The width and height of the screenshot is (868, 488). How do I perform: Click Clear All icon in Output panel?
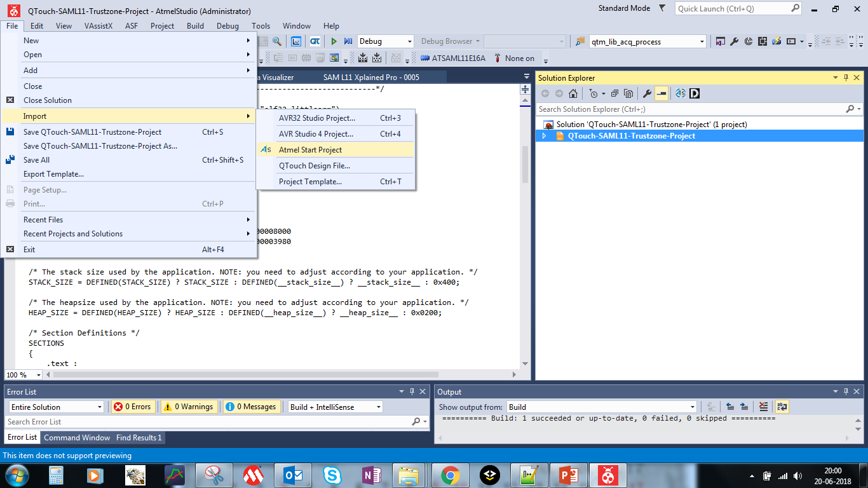(763, 407)
